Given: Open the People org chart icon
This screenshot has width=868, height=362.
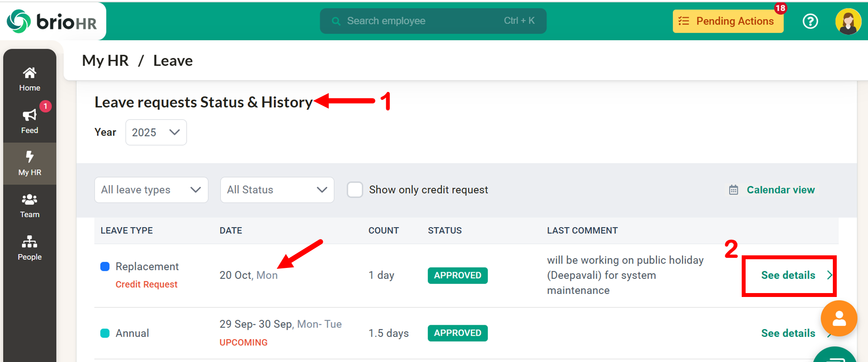Looking at the screenshot, I should (30, 242).
